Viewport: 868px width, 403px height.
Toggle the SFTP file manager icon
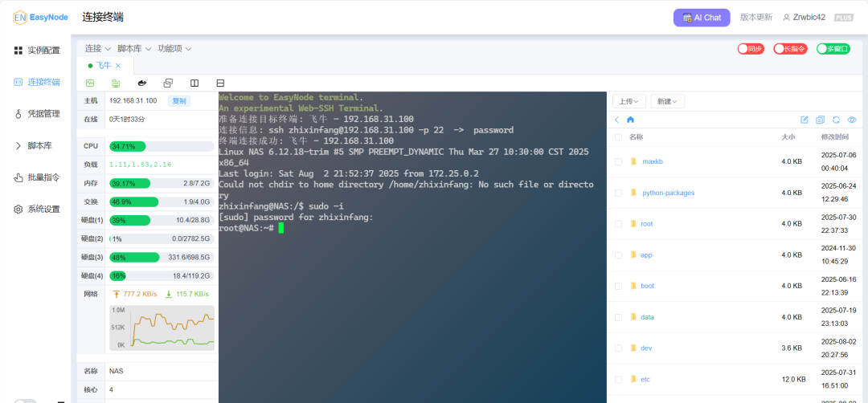(x=116, y=83)
